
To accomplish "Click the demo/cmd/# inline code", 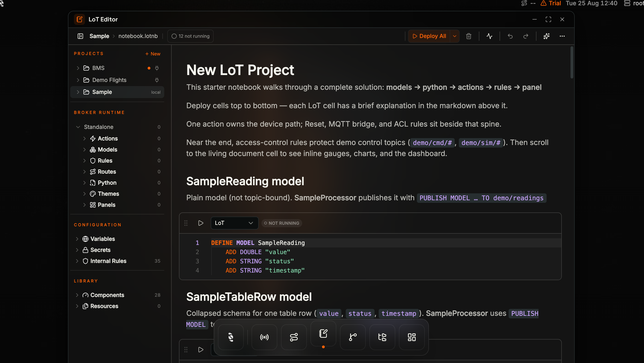I will coord(432,143).
